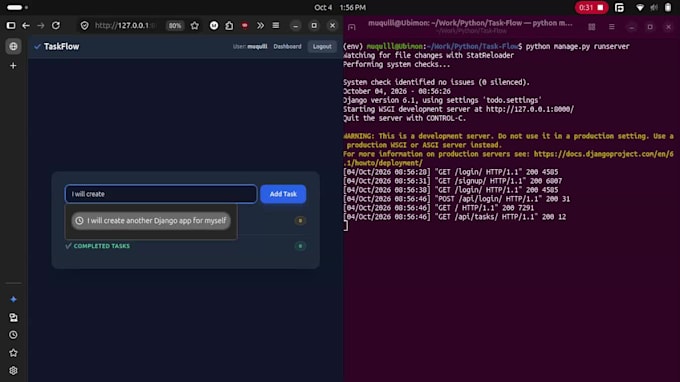Click the green Completed Tasks indicator dot
Viewport: 680px width, 382px height.
click(x=300, y=246)
